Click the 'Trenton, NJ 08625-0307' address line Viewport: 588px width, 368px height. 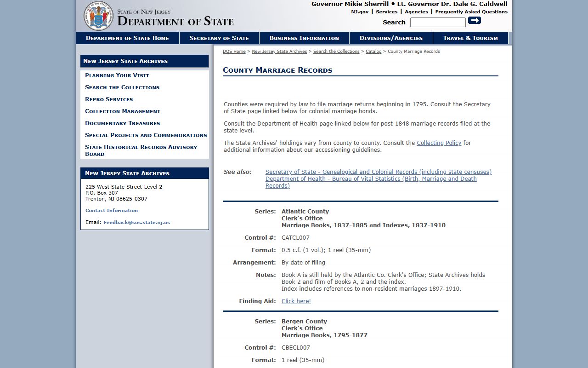point(116,199)
